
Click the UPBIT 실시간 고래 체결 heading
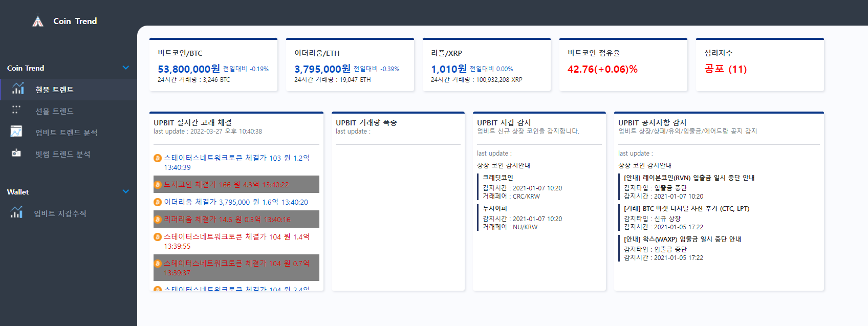193,123
